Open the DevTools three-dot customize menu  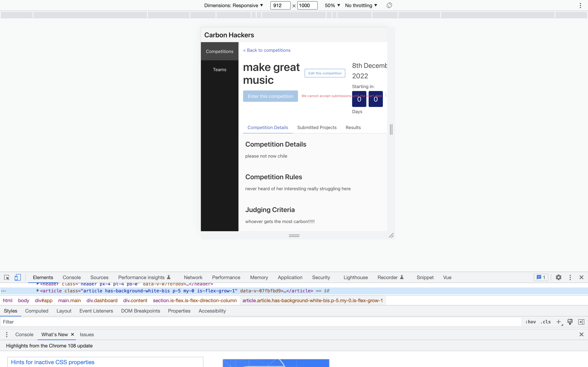[570, 277]
